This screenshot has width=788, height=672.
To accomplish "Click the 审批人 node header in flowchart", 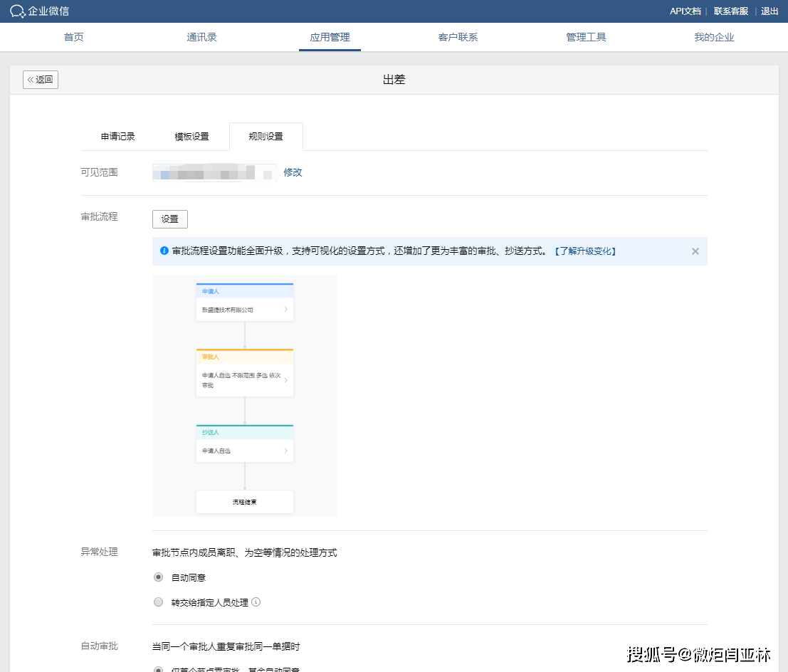I will point(245,357).
